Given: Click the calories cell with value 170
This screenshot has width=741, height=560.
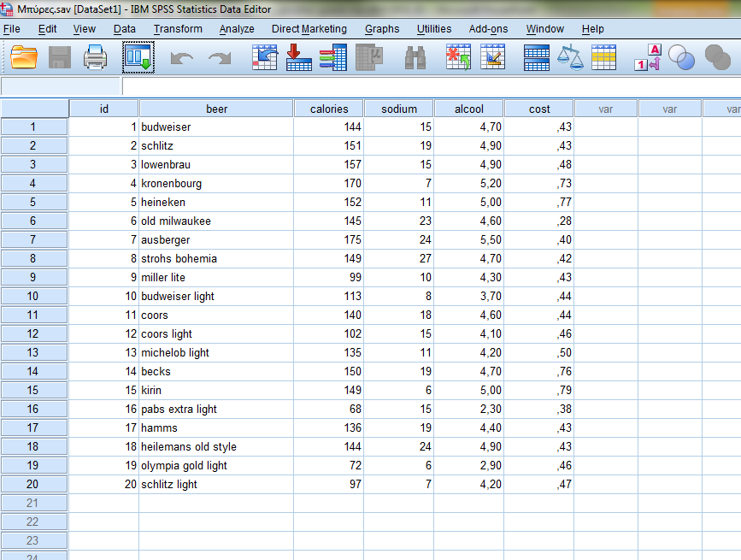Looking at the screenshot, I should coord(329,183).
